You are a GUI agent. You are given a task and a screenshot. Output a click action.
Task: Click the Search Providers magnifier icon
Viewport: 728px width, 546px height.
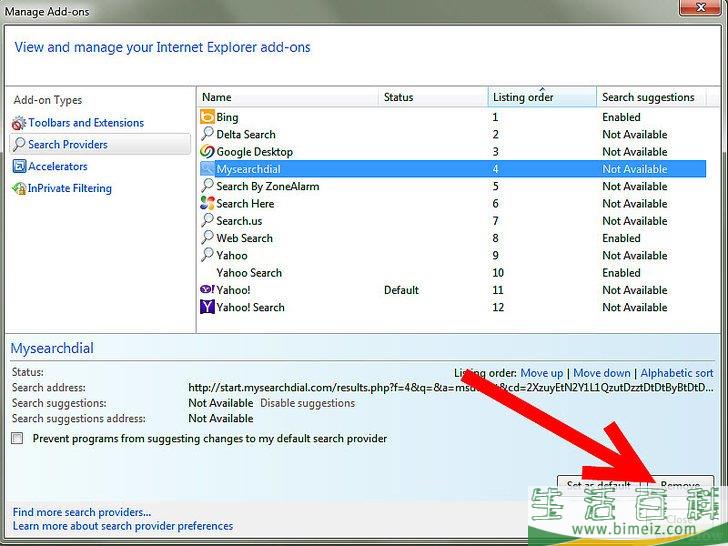click(19, 144)
